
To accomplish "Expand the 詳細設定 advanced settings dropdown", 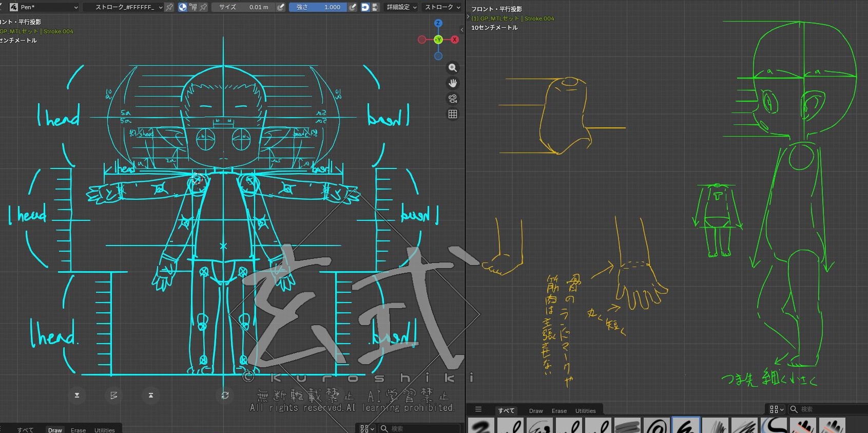I will click(x=401, y=7).
